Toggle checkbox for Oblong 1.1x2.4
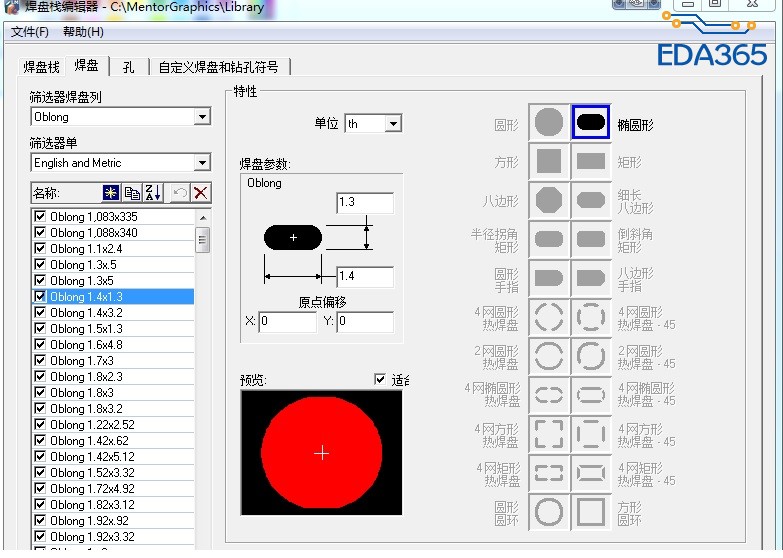 click(x=40, y=248)
